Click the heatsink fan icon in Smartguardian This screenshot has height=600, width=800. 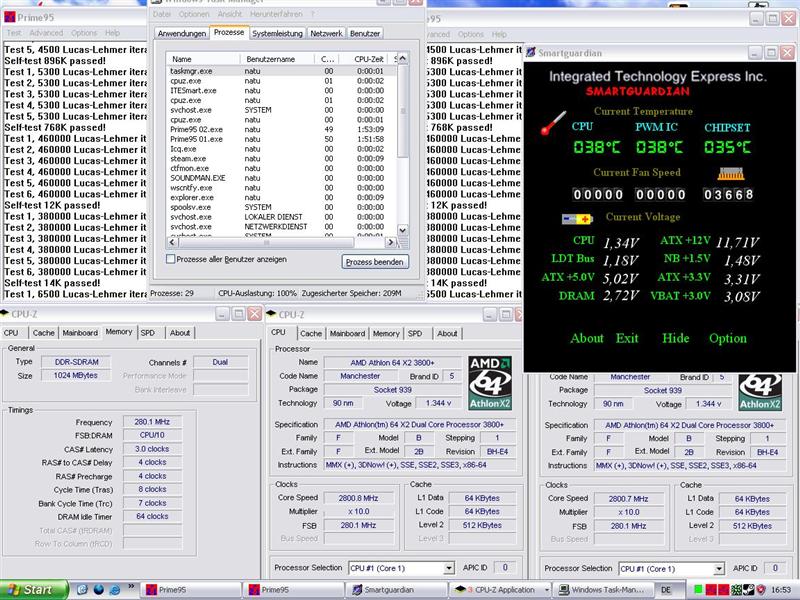click(731, 173)
